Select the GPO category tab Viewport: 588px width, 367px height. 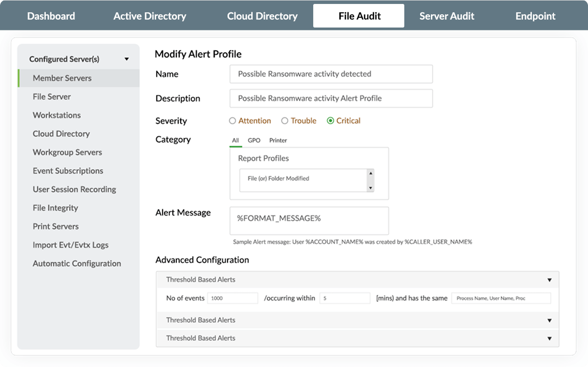(x=254, y=140)
